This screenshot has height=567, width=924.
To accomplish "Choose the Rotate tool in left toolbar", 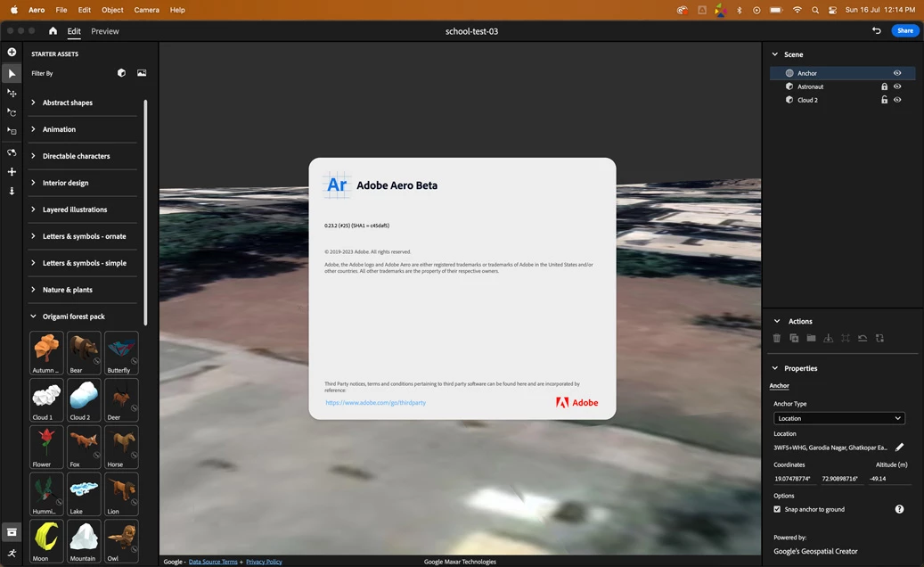I will [12, 112].
